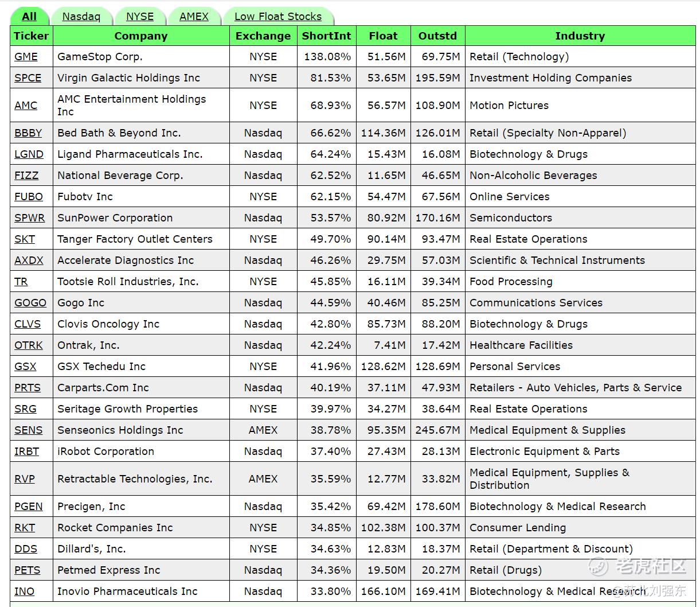This screenshot has width=700, height=607.
Task: Click the Exchange column header
Action: (263, 36)
